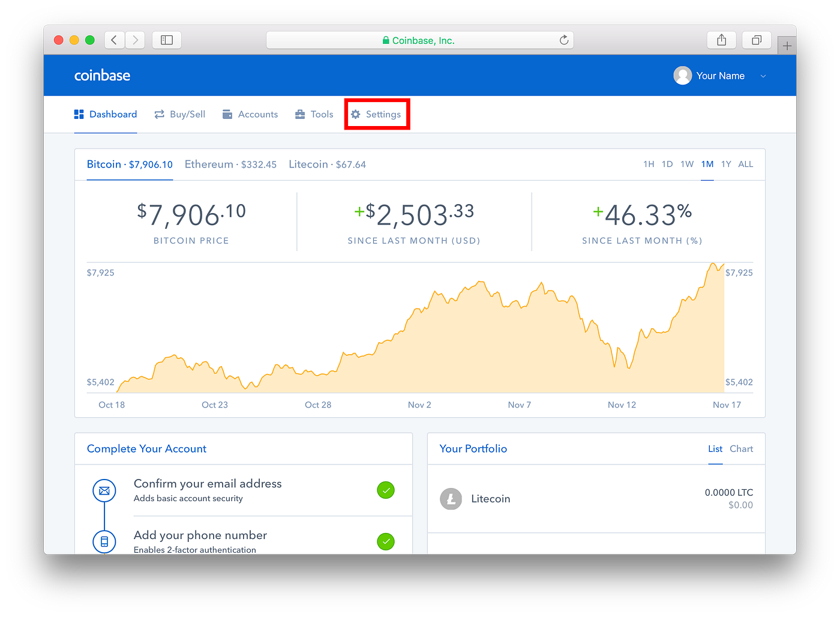Click green checkmark beside phone number

coord(386,542)
